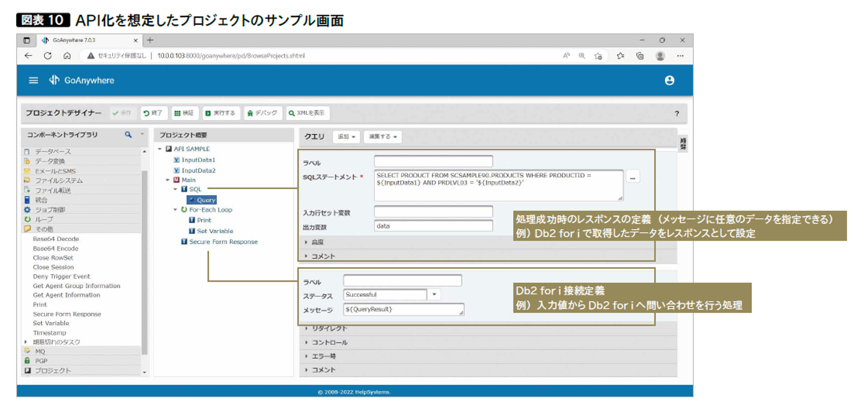Viewport: 868px width, 405px height.
Task: Open the ステータス Successful dropdown arrow
Action: pyautogui.click(x=434, y=295)
